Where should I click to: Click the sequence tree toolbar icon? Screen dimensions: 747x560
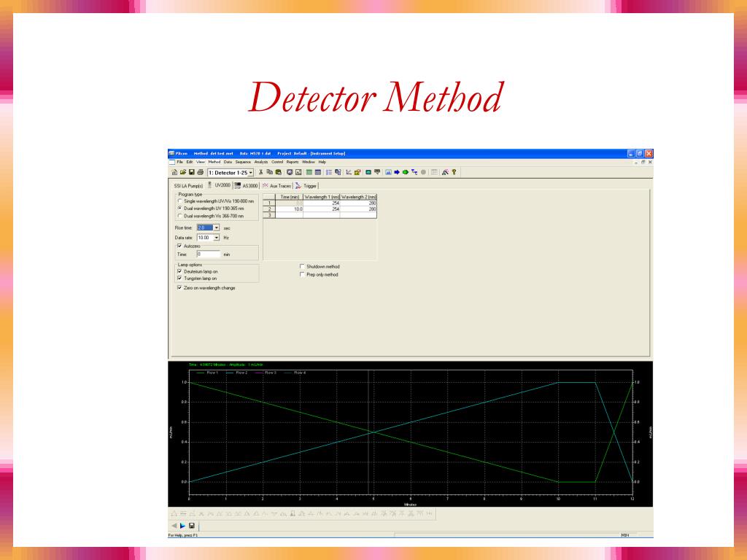(x=414, y=172)
